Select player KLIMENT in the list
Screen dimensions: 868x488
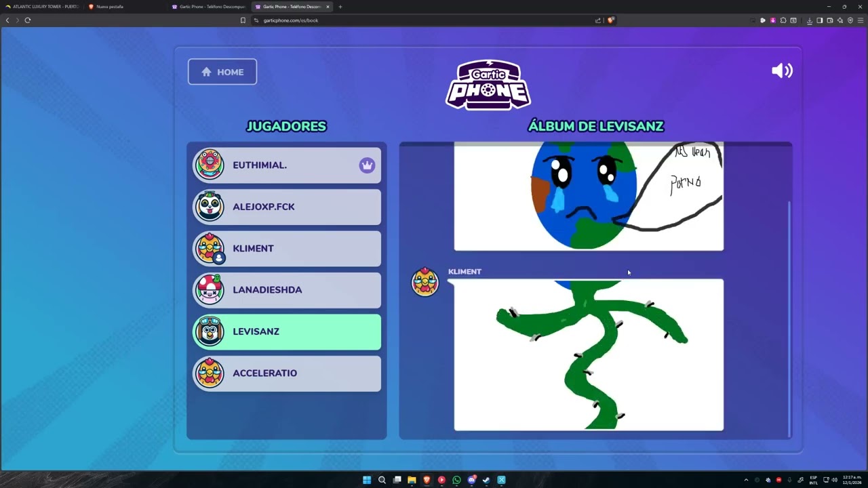[287, 249]
